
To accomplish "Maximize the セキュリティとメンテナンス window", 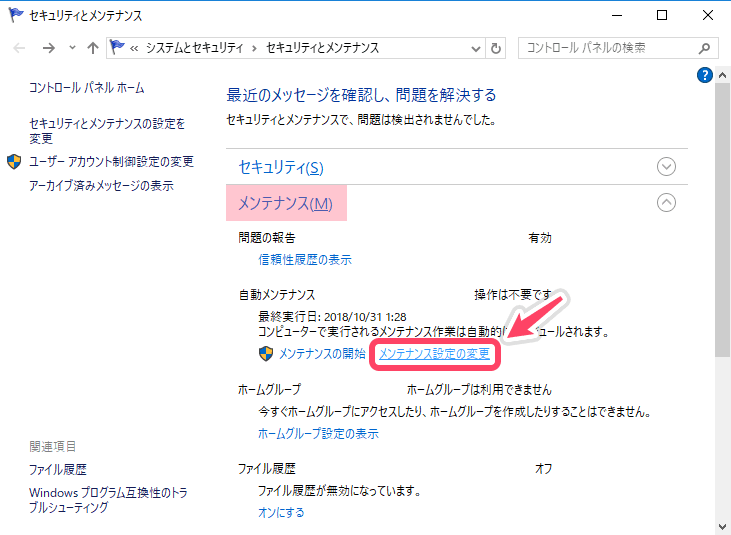I will pos(662,15).
